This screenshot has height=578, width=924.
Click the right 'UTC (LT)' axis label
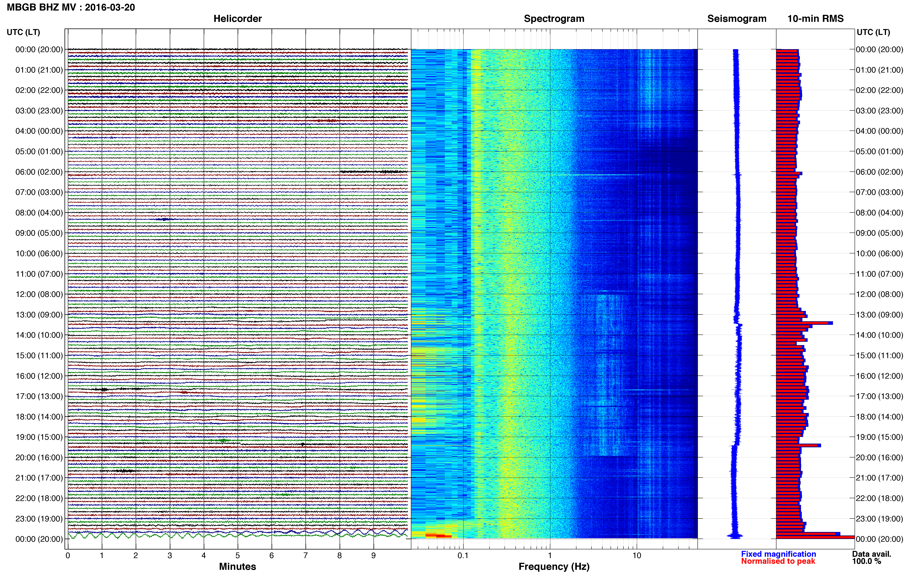[873, 32]
